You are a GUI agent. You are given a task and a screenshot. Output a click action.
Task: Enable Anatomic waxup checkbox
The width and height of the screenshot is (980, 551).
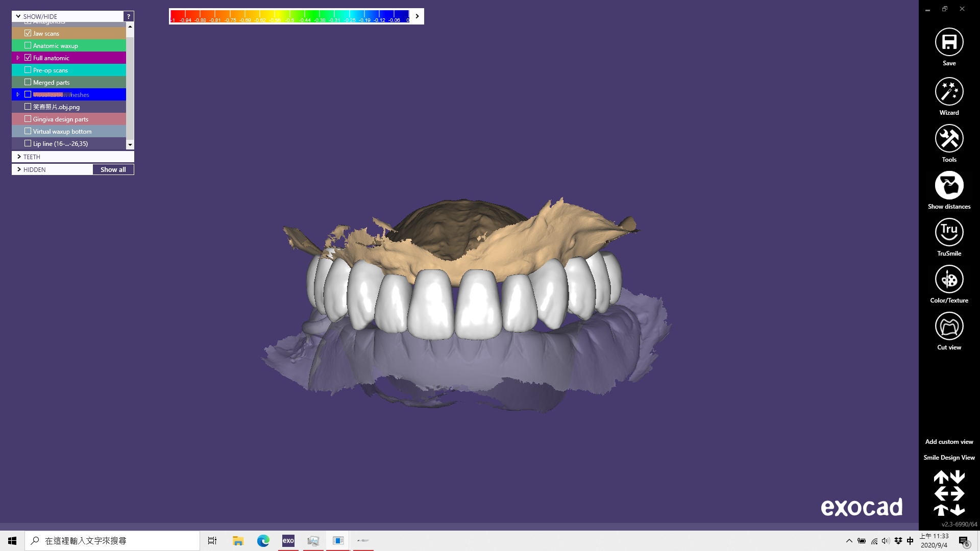point(28,45)
